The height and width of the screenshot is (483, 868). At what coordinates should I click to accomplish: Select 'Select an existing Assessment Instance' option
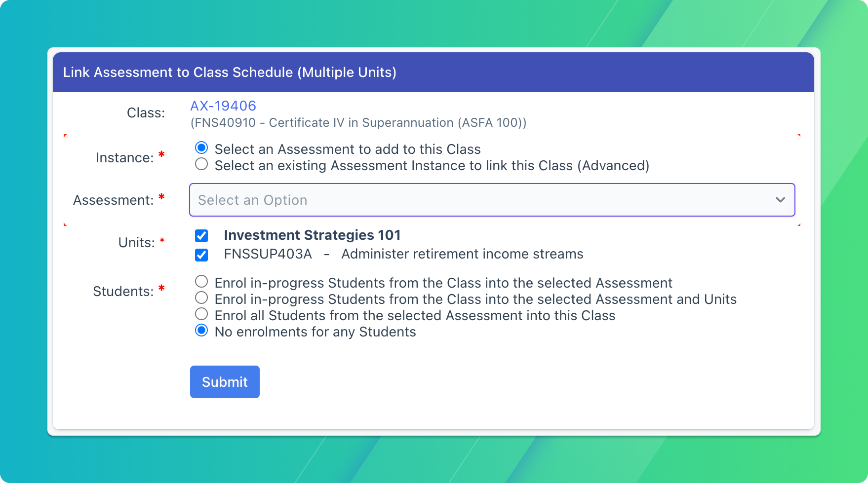pyautogui.click(x=201, y=164)
